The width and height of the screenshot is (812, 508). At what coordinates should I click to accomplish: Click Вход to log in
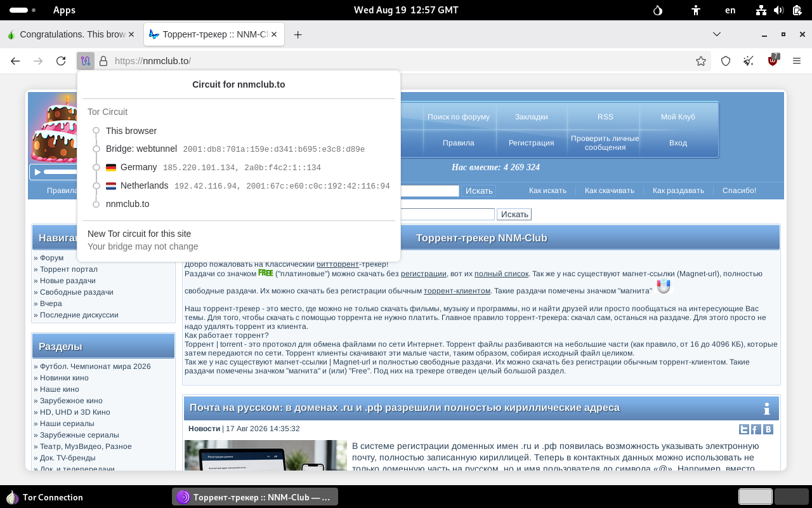click(678, 143)
